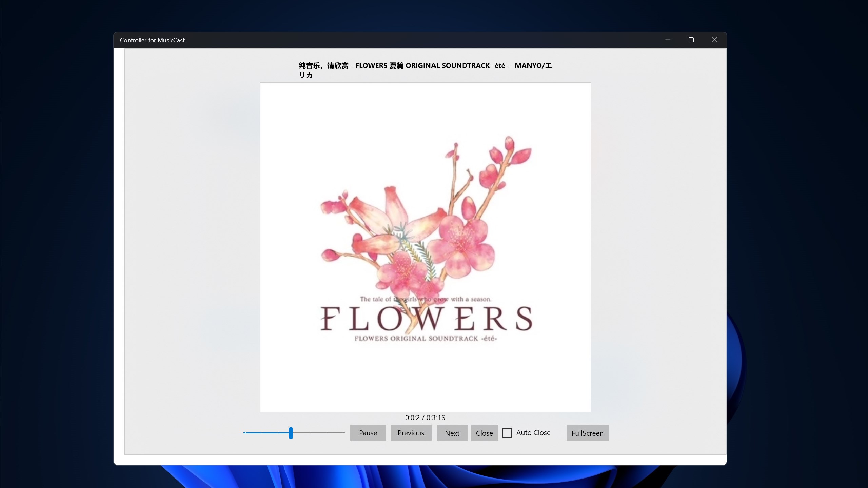
Task: Switch to FullScreen mode
Action: 587,433
